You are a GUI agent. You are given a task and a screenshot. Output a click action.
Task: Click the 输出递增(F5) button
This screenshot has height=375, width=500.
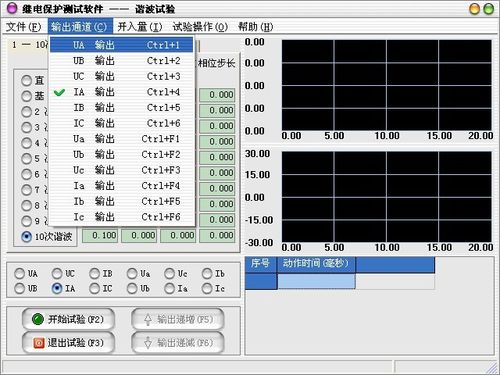(x=178, y=319)
